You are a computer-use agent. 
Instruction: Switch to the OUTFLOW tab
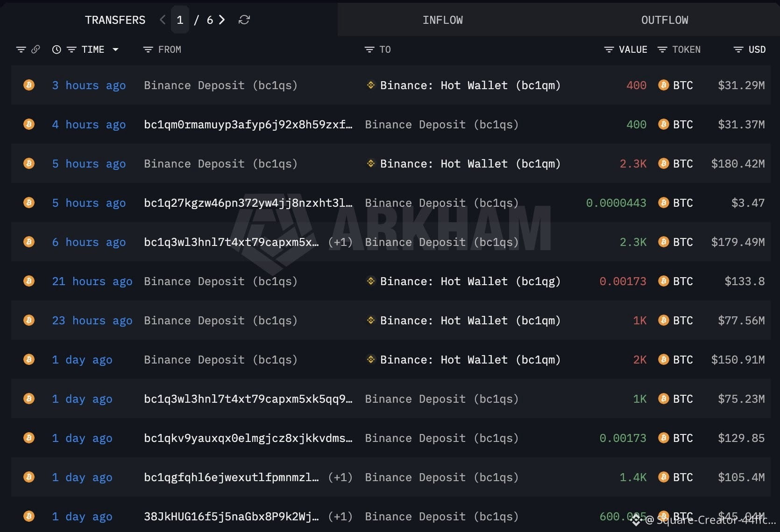tap(665, 20)
